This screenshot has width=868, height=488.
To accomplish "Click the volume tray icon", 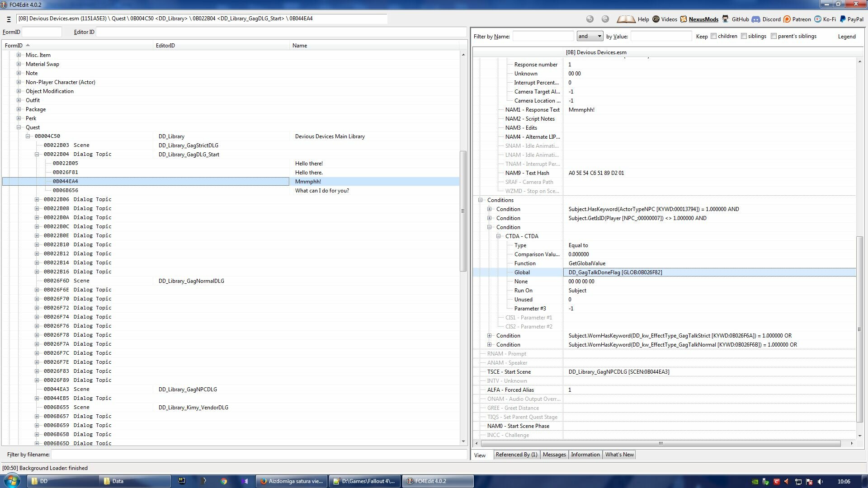I will 820,482.
